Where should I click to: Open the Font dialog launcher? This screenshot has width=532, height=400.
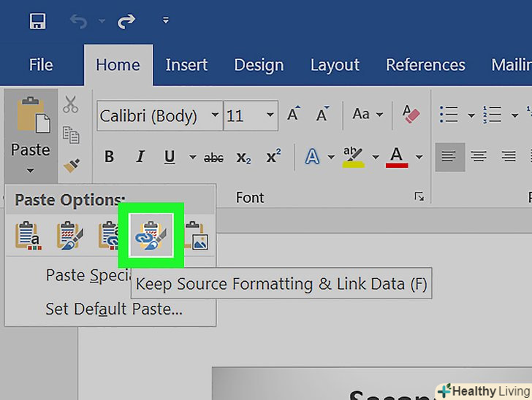pyautogui.click(x=419, y=196)
